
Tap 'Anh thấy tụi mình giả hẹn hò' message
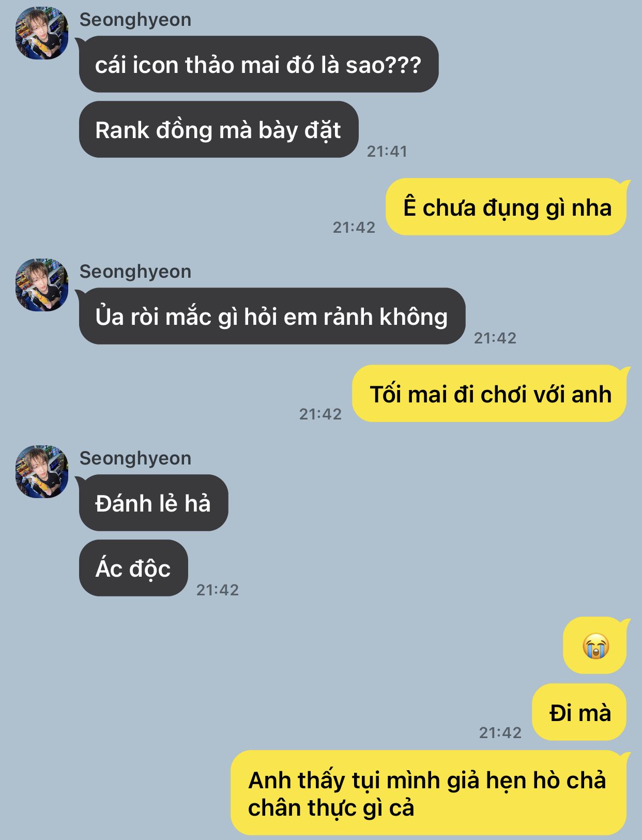(430, 793)
